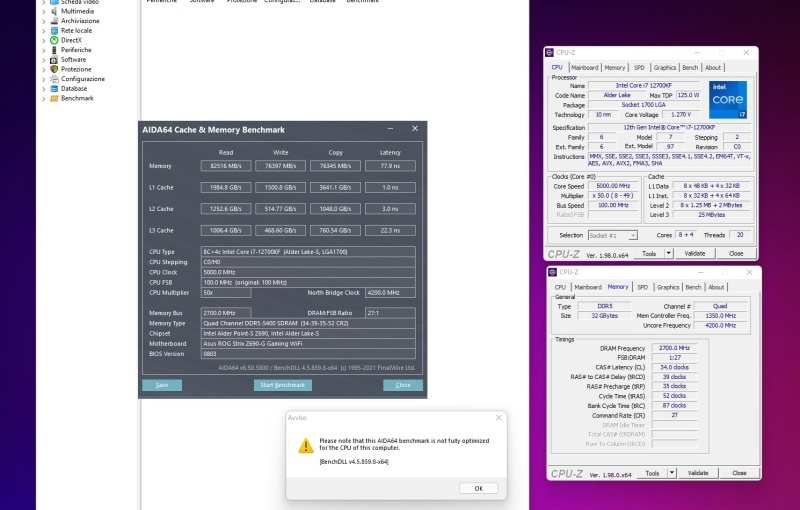Open About tab in top CPU-Z
The width and height of the screenshot is (800, 510).
click(713, 67)
